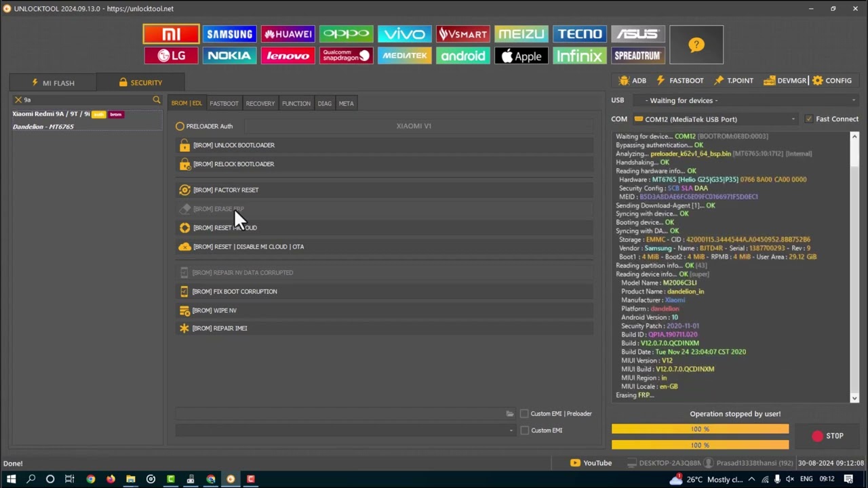Open Chrome from the Windows taskbar
Image resolution: width=868 pixels, height=488 pixels.
click(91, 479)
